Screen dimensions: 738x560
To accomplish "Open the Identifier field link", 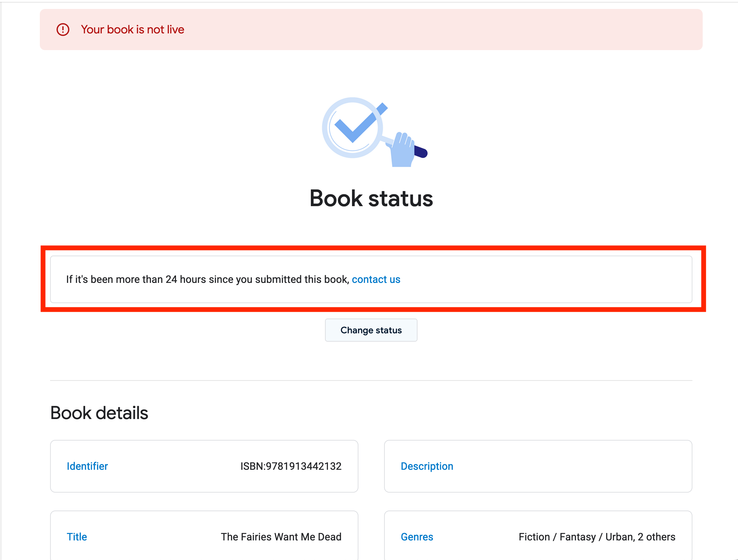I will (87, 466).
